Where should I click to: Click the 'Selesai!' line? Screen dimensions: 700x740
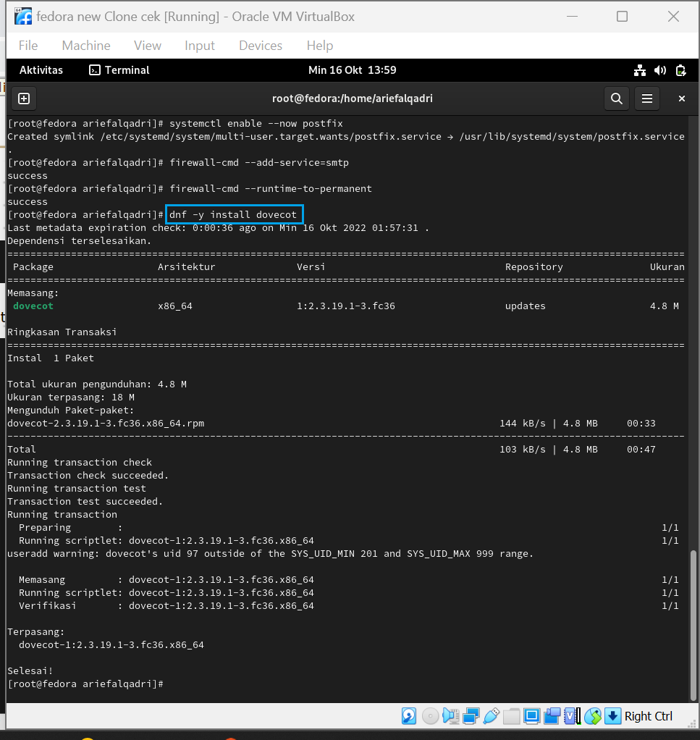pyautogui.click(x=30, y=670)
